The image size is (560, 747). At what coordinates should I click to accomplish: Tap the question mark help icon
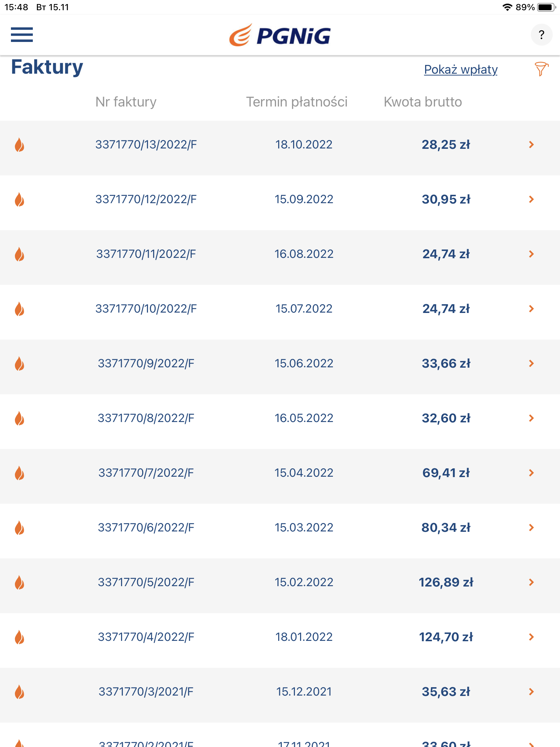point(541,35)
